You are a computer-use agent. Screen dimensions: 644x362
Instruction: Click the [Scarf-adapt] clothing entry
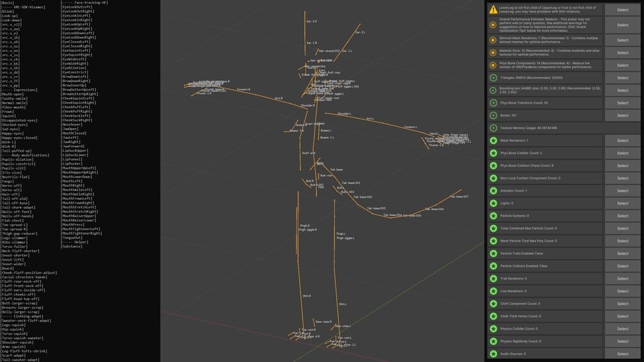13,356
